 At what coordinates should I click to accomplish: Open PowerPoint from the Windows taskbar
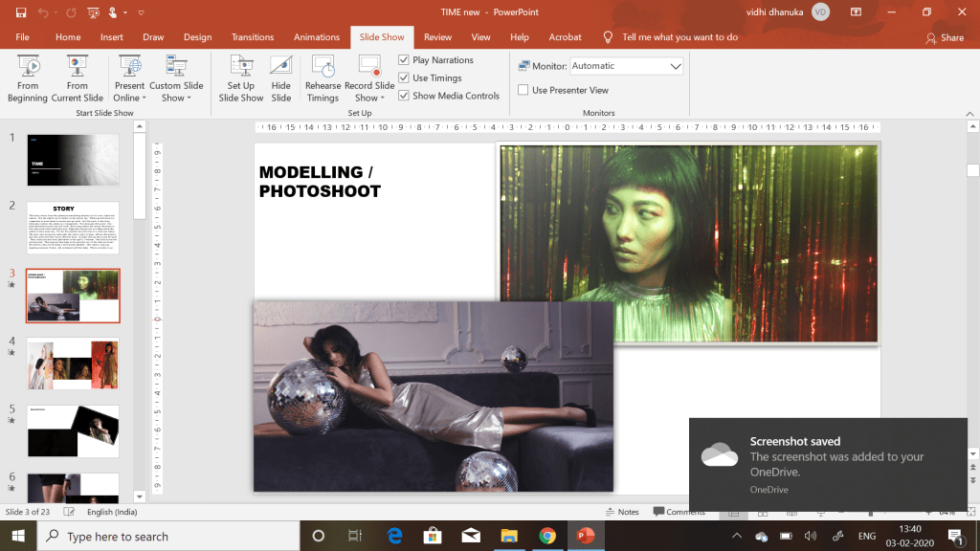click(x=584, y=536)
